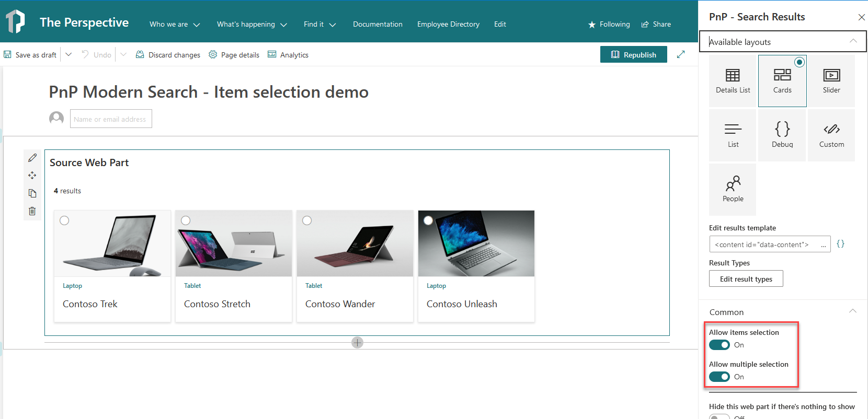The height and width of the screenshot is (419, 868).
Task: Toggle Allow items selection switch
Action: [x=719, y=345]
